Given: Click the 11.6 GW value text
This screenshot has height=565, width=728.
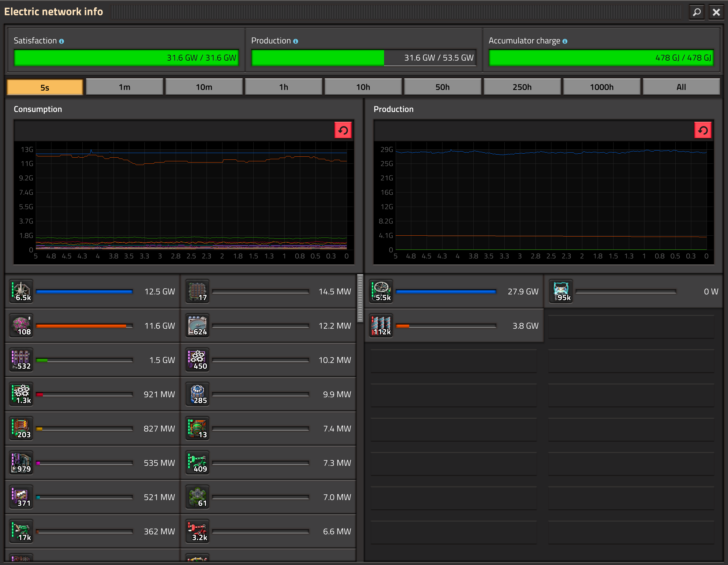Looking at the screenshot, I should pyautogui.click(x=160, y=326).
